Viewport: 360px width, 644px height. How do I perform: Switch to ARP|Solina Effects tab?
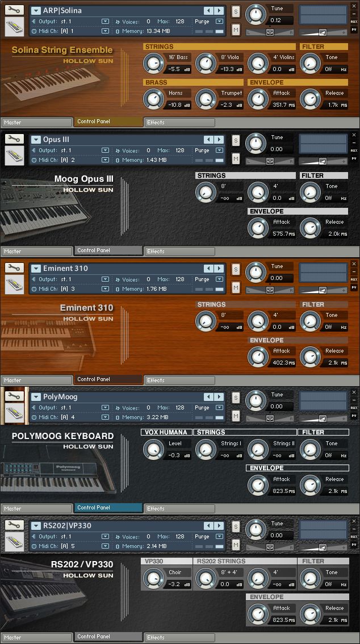point(179,123)
